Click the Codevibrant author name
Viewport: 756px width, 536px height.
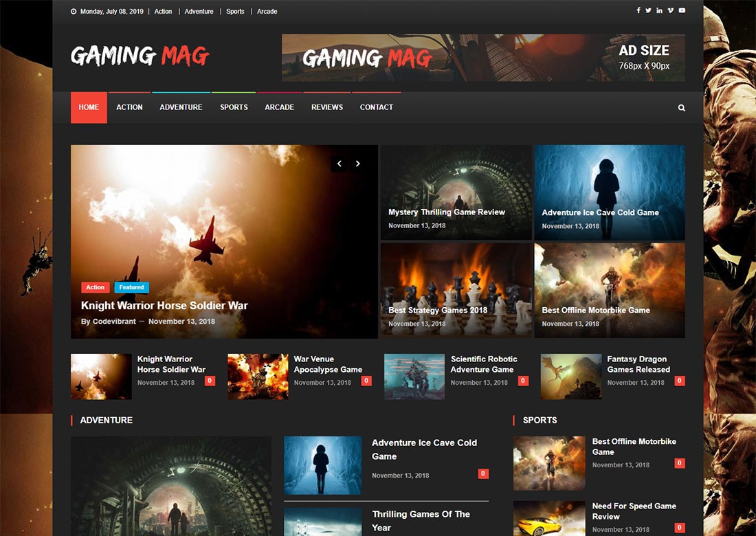pyautogui.click(x=114, y=322)
